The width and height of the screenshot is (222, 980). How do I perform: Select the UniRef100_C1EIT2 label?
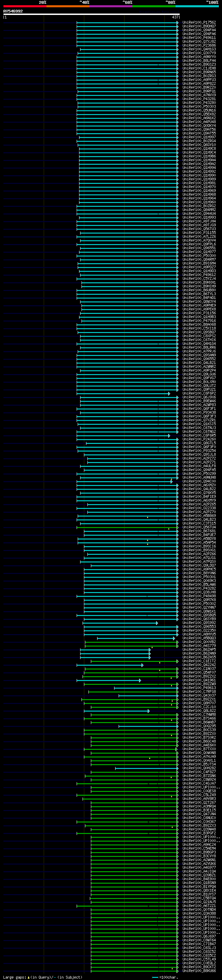tap(199, 661)
